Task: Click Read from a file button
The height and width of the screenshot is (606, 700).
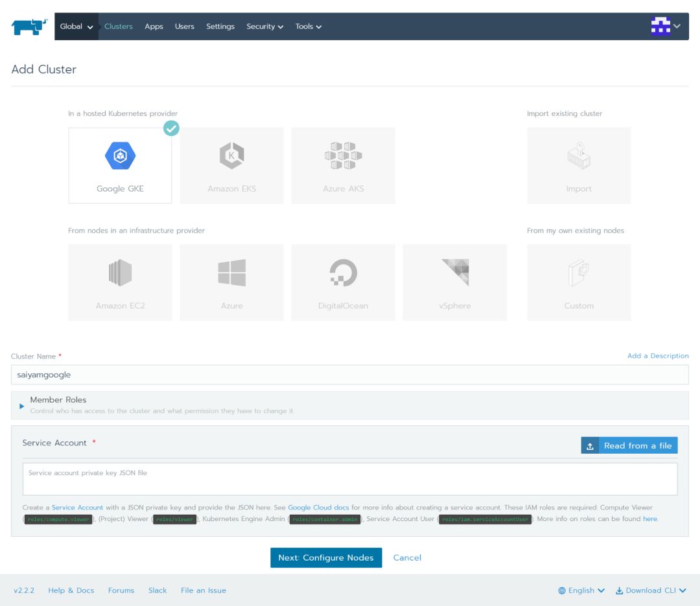Action: [x=629, y=446]
